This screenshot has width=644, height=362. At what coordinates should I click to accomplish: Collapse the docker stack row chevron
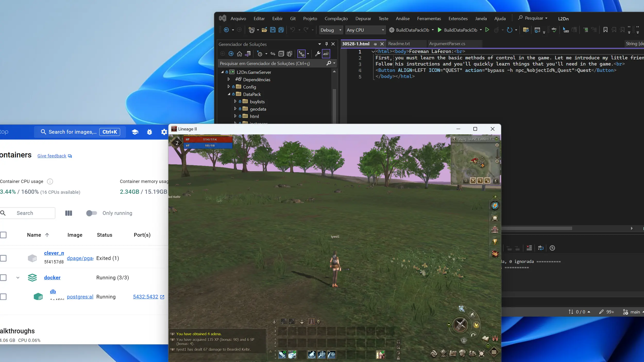(18, 278)
